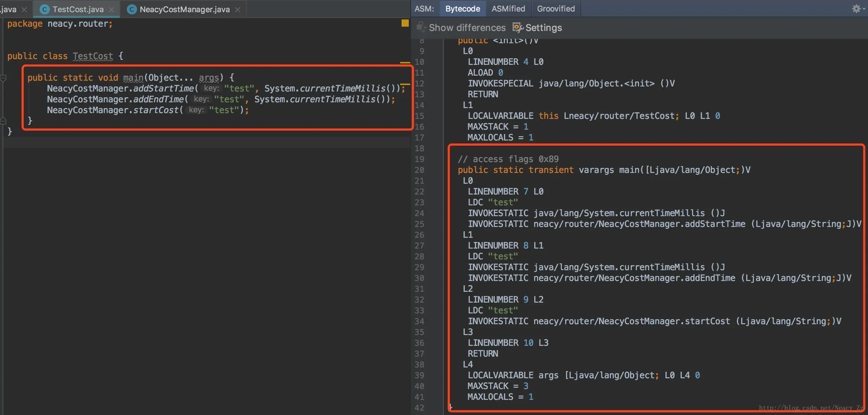Click the // access flags 0x89 comment
Screen dimensions: 868x415
coord(508,159)
